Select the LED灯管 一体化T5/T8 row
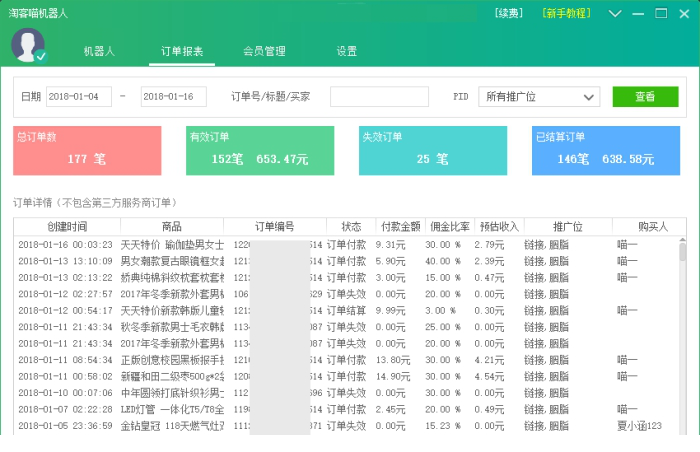Viewport: 700px width, 452px height. coord(346,410)
